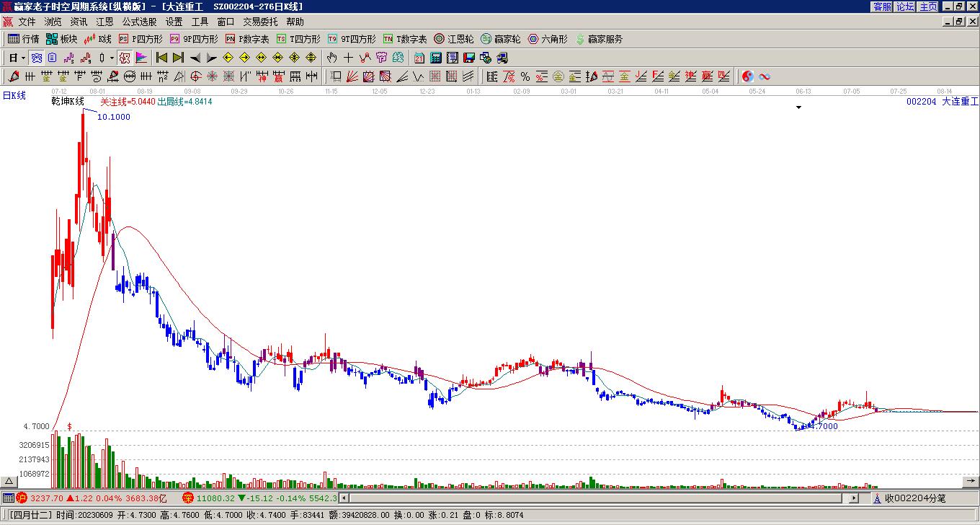
Task: Toggle the 权 (rights adjustment) button
Action: pyautogui.click(x=125, y=58)
